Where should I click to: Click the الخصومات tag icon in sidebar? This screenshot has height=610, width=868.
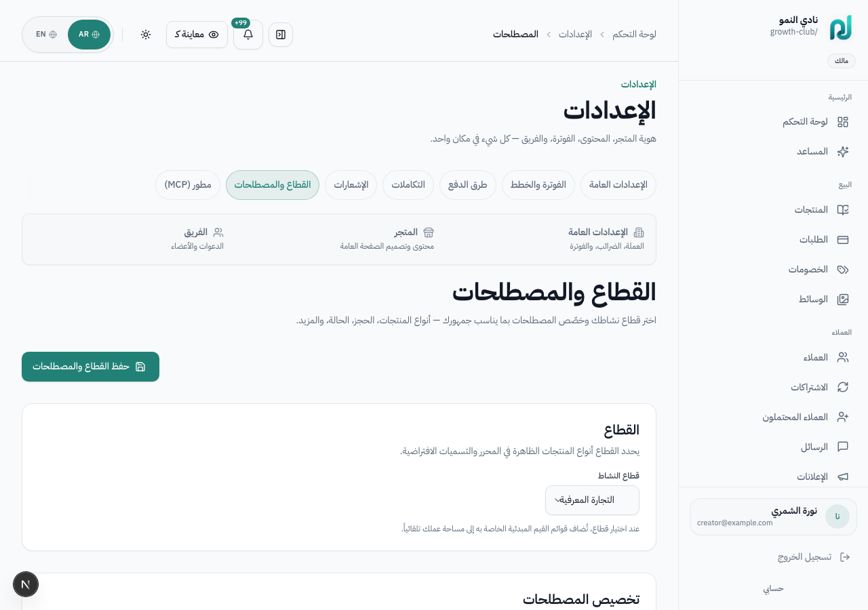843,270
